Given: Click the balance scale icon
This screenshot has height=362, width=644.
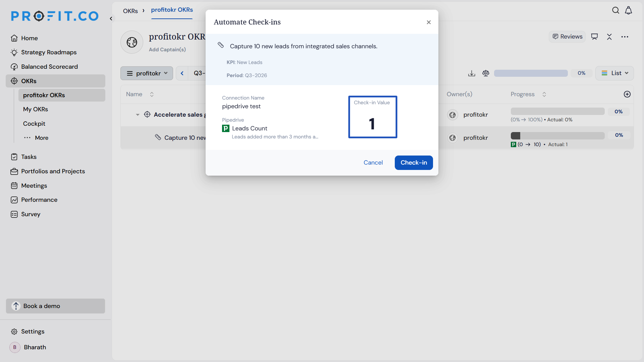Looking at the screenshot, I should pos(486,73).
